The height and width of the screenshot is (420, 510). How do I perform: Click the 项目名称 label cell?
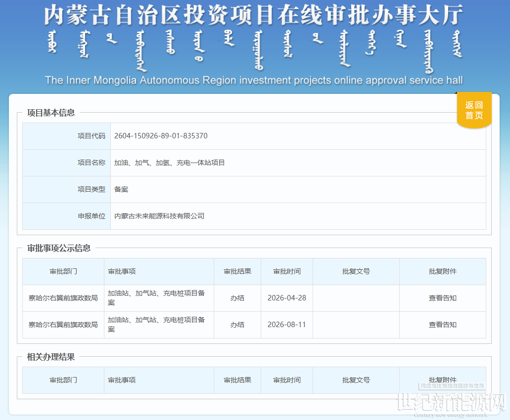(x=66, y=163)
